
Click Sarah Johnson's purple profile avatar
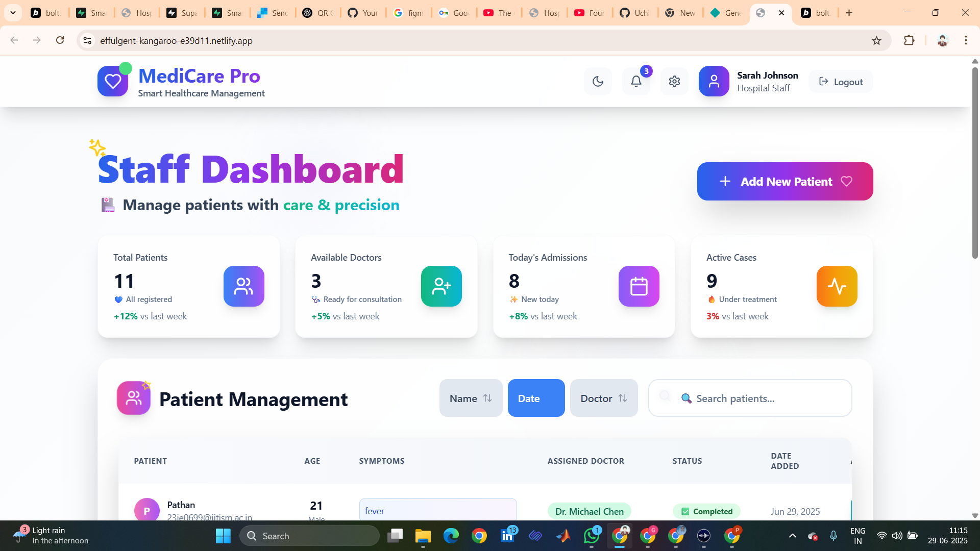point(714,82)
